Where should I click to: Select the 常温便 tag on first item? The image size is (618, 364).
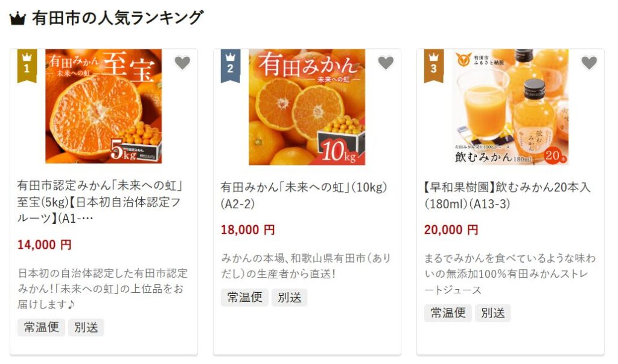pos(41,327)
